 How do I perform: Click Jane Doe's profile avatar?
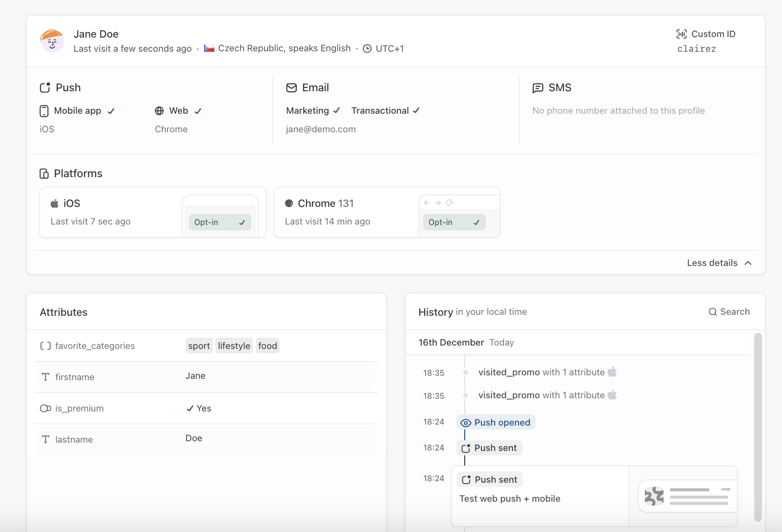pos(52,41)
